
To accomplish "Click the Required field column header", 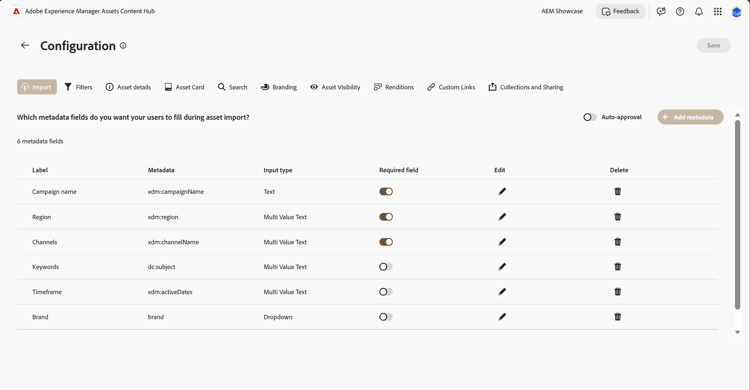I will (x=398, y=170).
